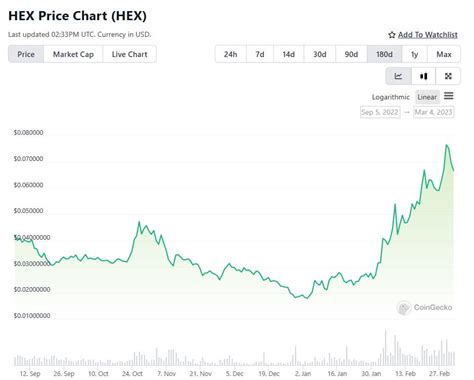Choose the 7d range

coord(260,54)
